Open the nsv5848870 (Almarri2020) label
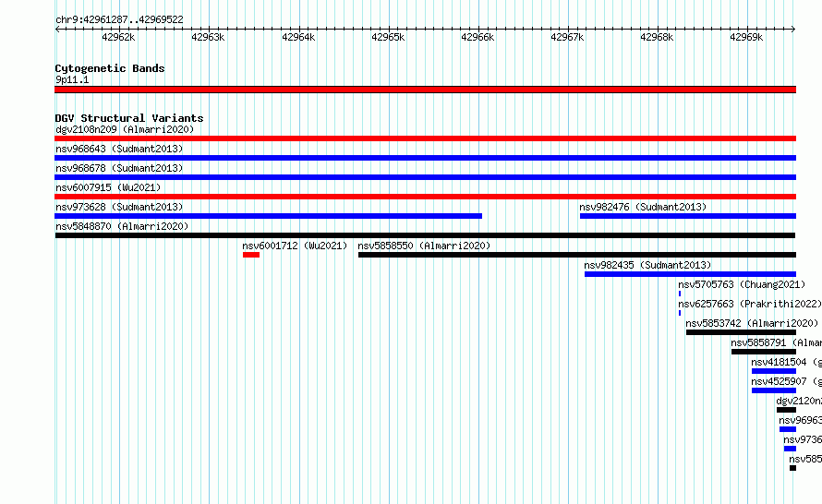 tap(122, 226)
